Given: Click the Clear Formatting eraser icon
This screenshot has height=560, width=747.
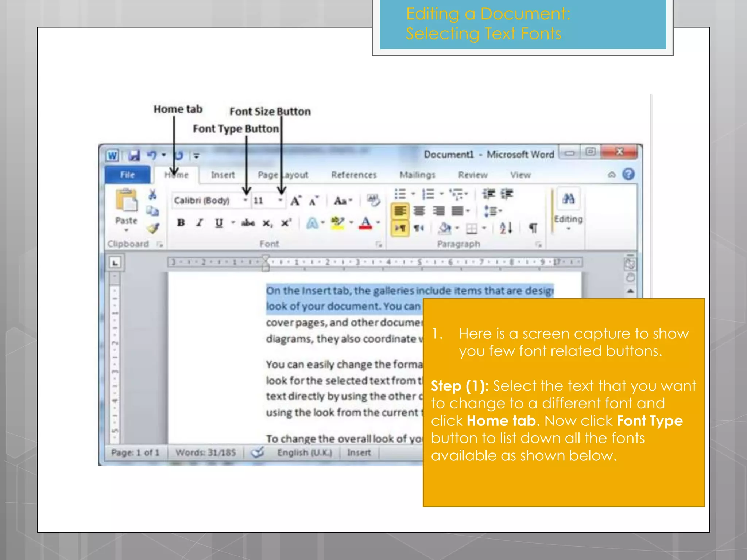Looking at the screenshot, I should click(373, 200).
